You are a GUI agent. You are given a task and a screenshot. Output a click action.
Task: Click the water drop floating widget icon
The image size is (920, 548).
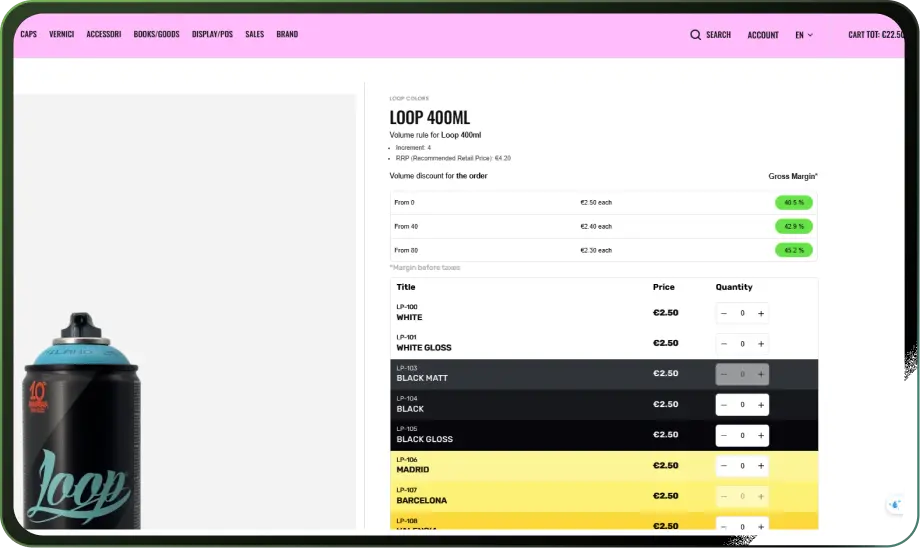pos(895,505)
